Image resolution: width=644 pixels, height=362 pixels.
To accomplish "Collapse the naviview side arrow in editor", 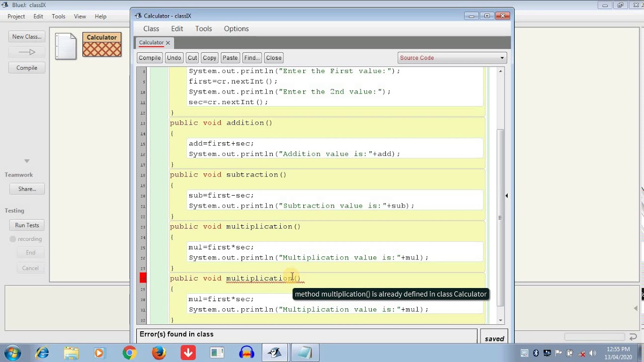I will pyautogui.click(x=507, y=196).
